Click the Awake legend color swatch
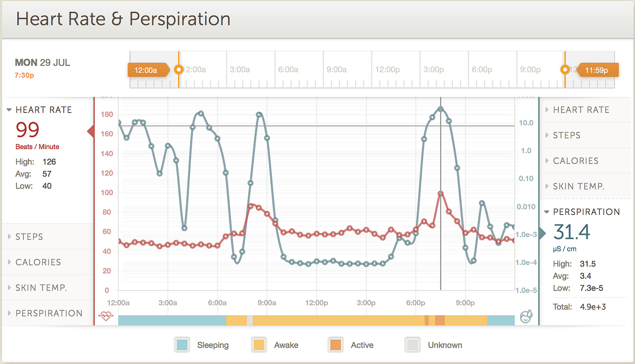This screenshot has height=364, width=635. pyautogui.click(x=259, y=345)
